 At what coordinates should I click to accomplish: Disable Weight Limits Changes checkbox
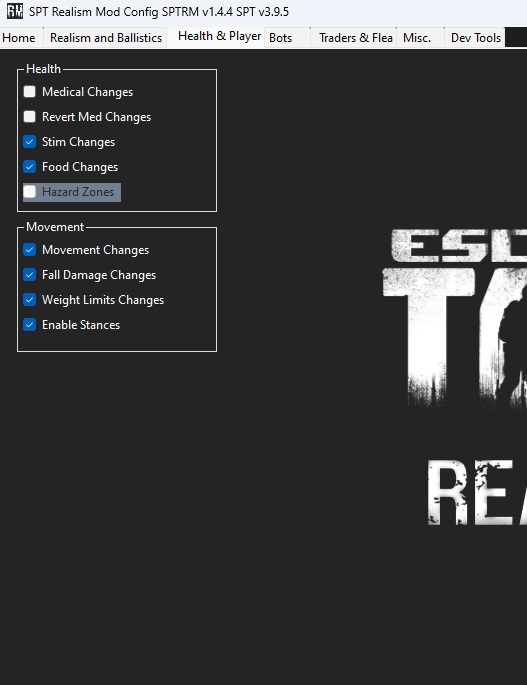[x=30, y=299]
